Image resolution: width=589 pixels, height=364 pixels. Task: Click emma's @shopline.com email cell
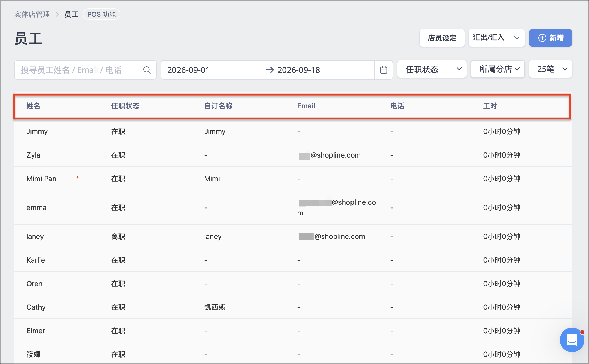tap(337, 207)
